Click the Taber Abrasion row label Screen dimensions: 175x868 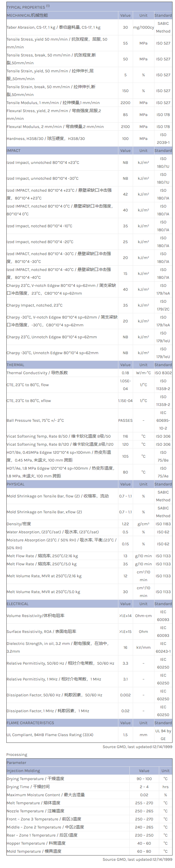pyautogui.click(x=54, y=27)
